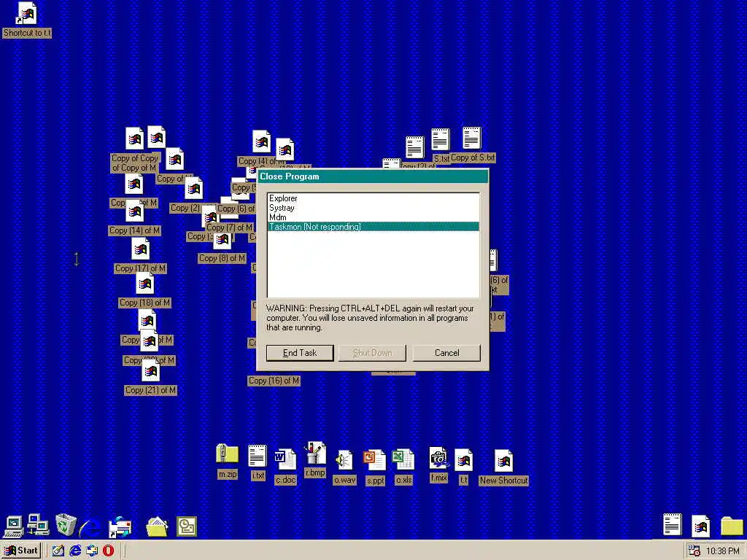747x560 pixels.
Task: Click the 10:38 PM taskbar clock
Action: coord(722,551)
